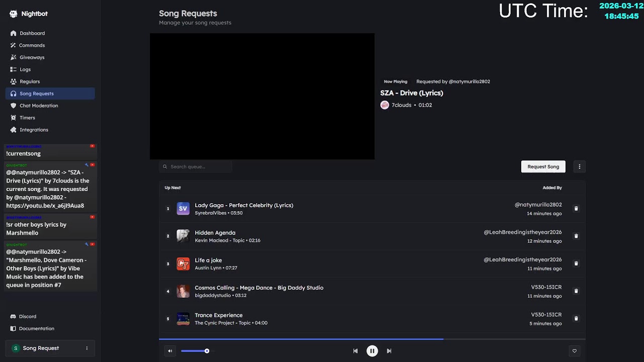Click the heart favorite icon

(575, 351)
